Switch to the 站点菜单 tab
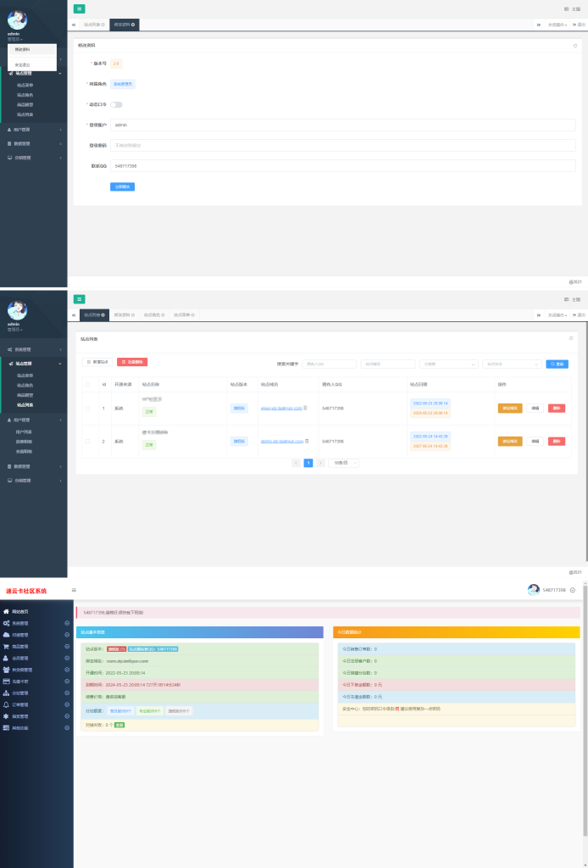The width and height of the screenshot is (588, 868). coord(181,314)
